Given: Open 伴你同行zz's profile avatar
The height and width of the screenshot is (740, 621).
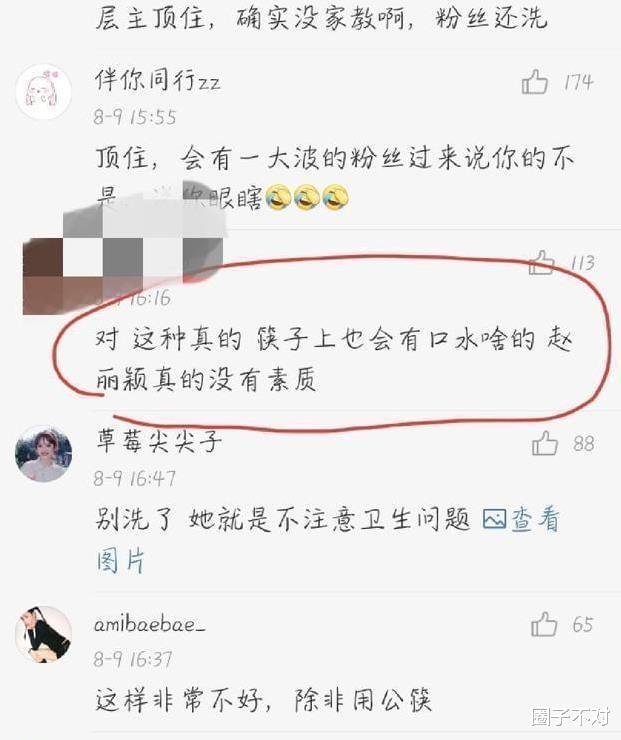Looking at the screenshot, I should (43, 91).
